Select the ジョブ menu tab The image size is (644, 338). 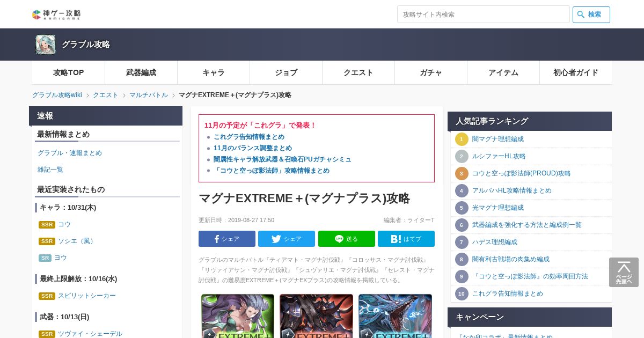(286, 72)
